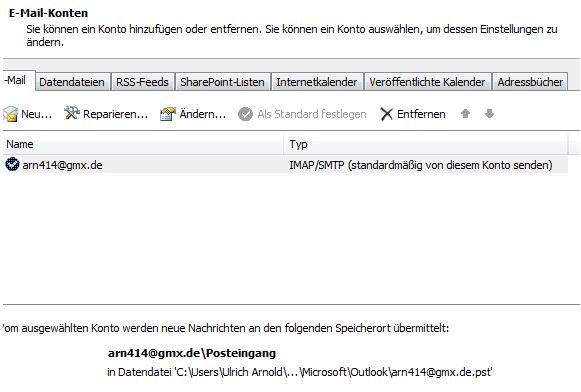Open the Adressbücher tab
Viewport: 581px width, 392px height.
(530, 82)
